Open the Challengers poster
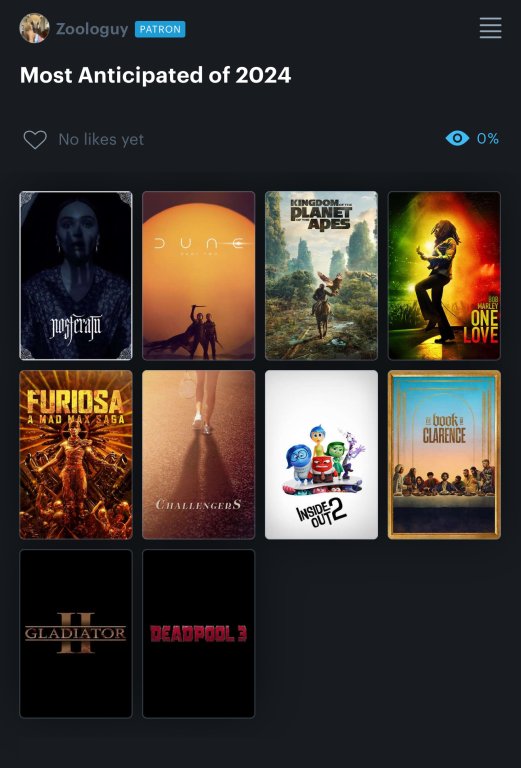 (199, 455)
